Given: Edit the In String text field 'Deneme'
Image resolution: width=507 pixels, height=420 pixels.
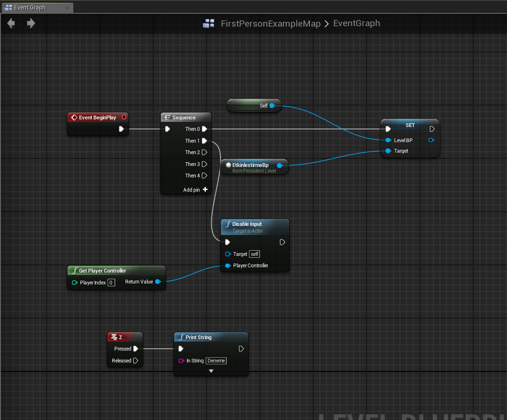Looking at the screenshot, I should [216, 361].
